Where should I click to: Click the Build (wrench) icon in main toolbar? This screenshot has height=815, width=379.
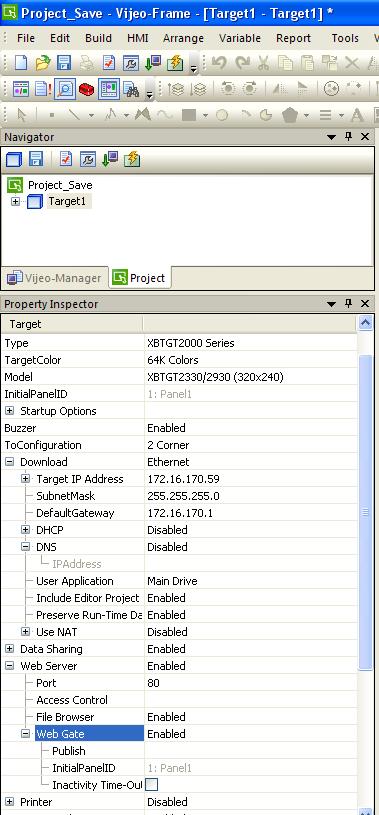coord(130,63)
